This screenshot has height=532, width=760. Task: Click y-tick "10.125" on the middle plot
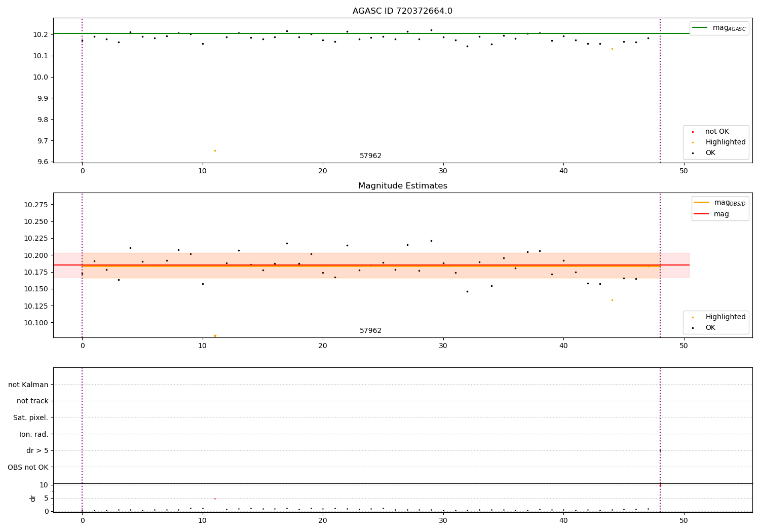coord(36,306)
